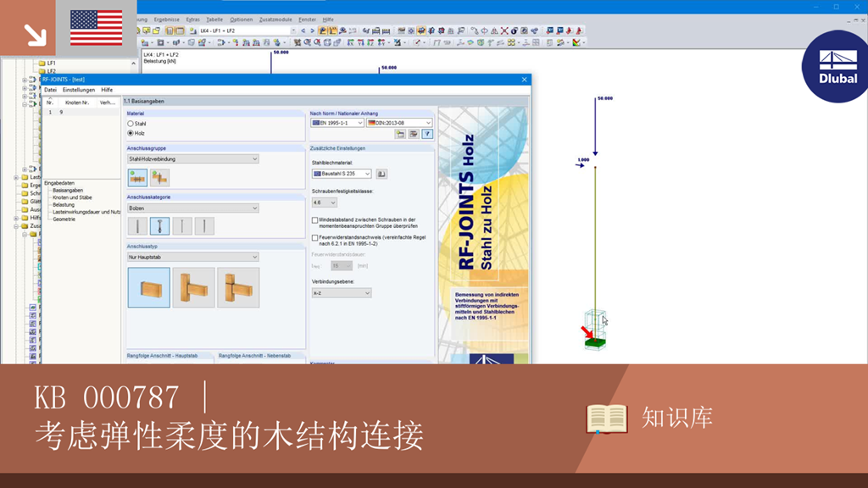
Task: Select Knoten und Stäbe in the tree
Action: pos(72,197)
